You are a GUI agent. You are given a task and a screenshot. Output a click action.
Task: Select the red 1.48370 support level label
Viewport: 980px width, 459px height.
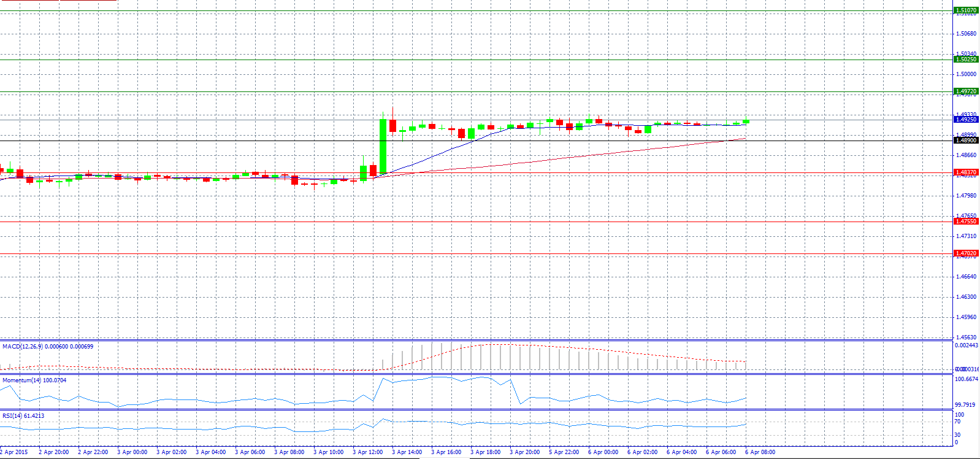click(966, 172)
